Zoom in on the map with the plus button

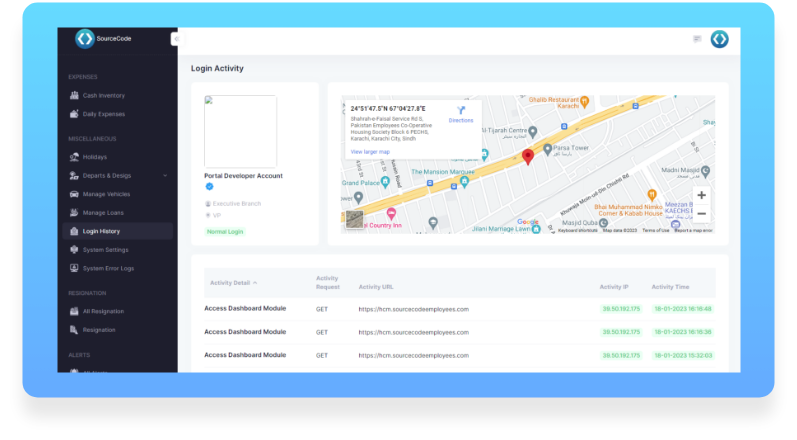pyautogui.click(x=701, y=195)
